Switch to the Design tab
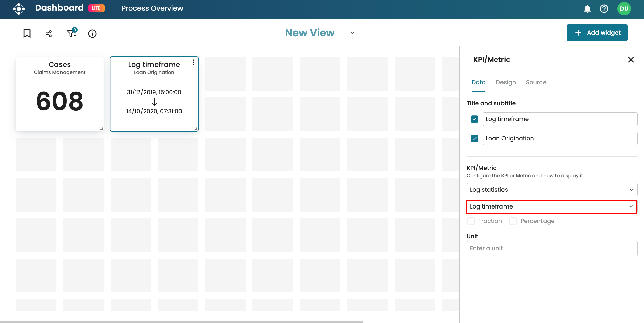The width and height of the screenshot is (644, 323). coord(506,82)
